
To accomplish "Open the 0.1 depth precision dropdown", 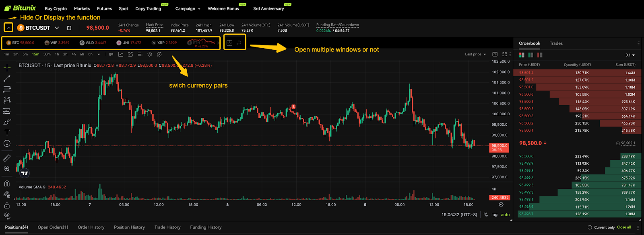I will [630, 55].
